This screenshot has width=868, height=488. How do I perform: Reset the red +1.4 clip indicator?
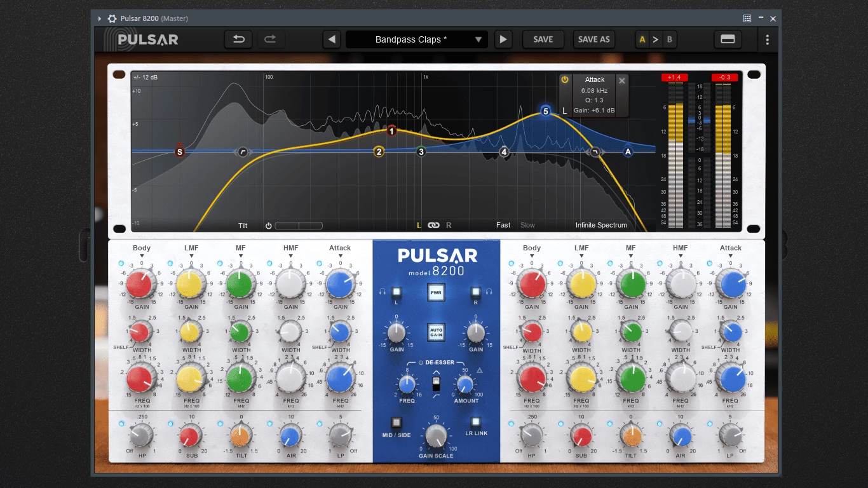pos(674,78)
